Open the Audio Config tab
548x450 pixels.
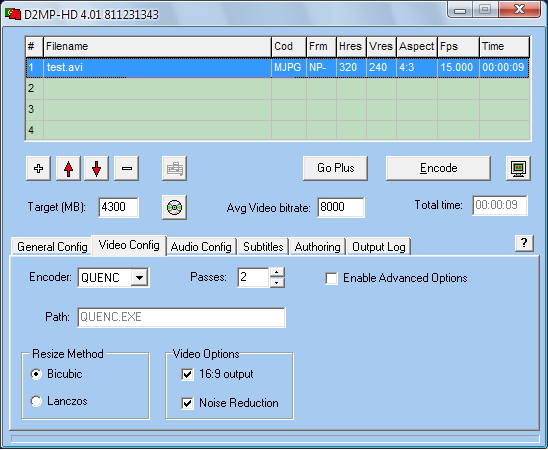[201, 247]
